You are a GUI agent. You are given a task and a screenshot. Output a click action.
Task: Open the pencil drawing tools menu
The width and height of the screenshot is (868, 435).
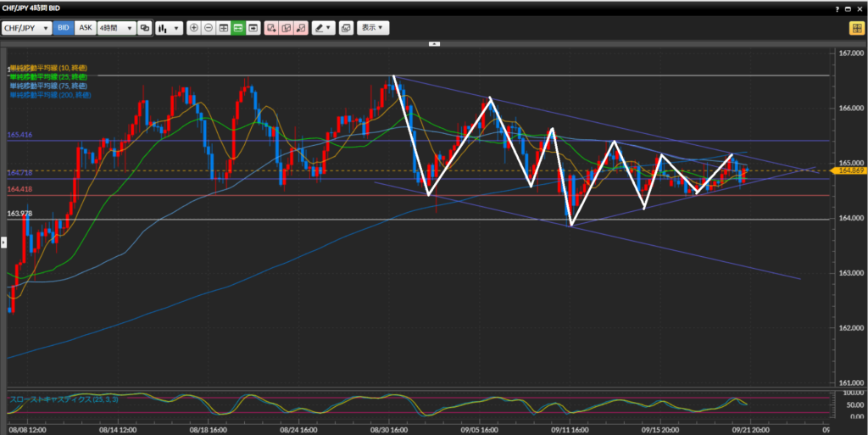point(324,28)
